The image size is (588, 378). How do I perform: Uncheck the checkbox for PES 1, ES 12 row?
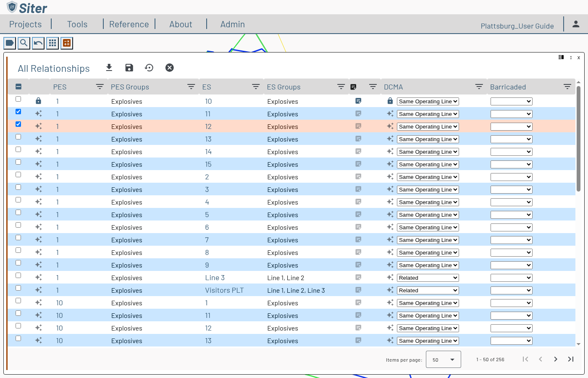coord(18,124)
